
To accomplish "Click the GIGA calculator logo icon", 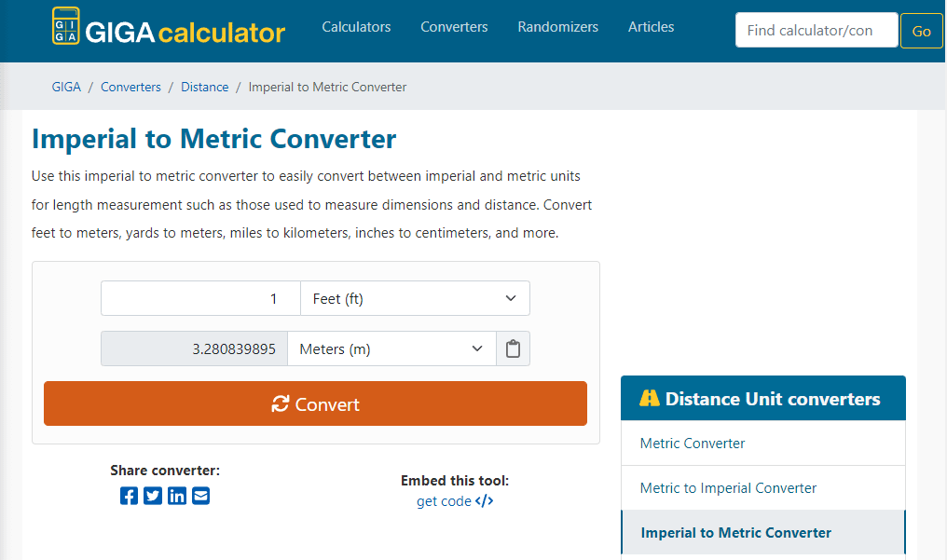I will click(x=65, y=27).
